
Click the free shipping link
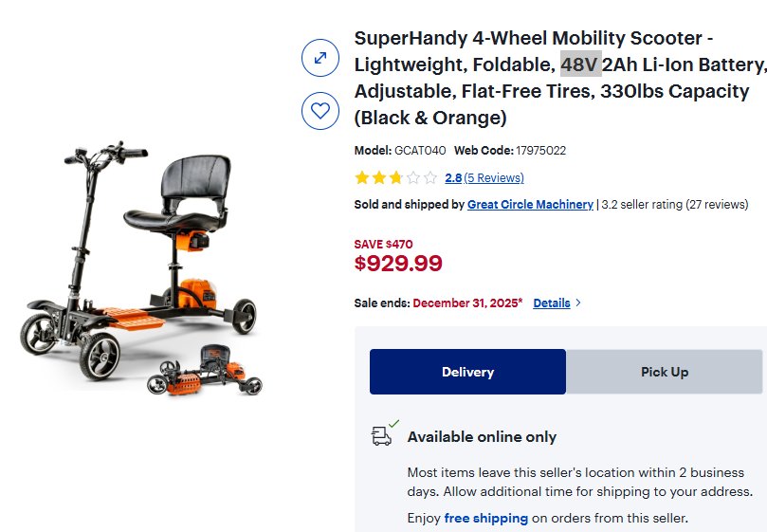pyautogui.click(x=485, y=518)
